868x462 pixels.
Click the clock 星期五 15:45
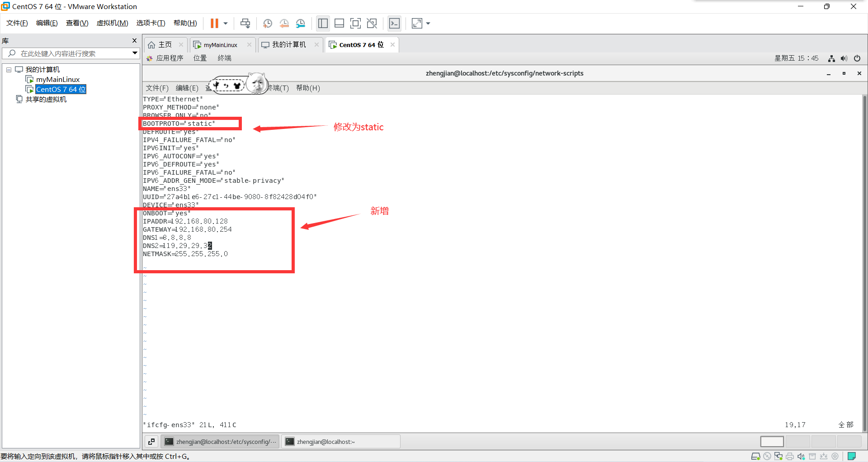click(x=797, y=58)
